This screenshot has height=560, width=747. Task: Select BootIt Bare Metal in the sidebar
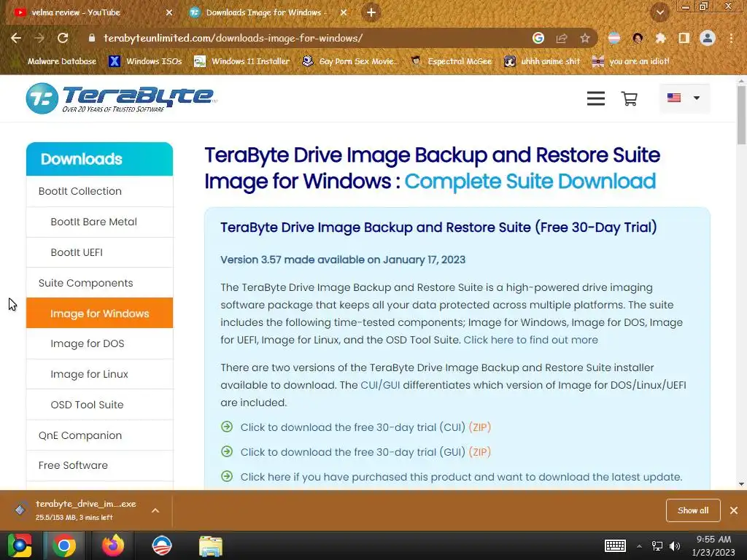tap(99, 222)
